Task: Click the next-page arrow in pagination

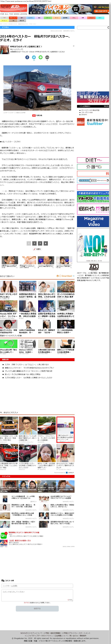Action: pyautogui.click(x=46, y=243)
